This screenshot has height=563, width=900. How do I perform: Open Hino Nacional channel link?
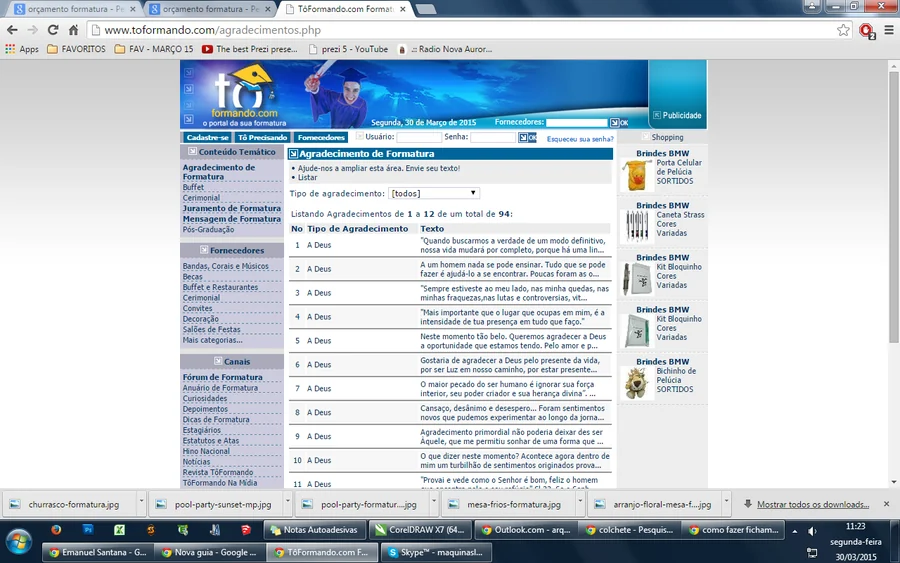click(x=205, y=451)
